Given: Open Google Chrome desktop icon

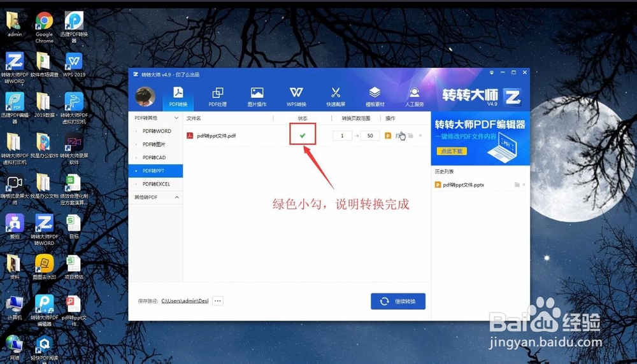Looking at the screenshot, I should (x=45, y=27).
